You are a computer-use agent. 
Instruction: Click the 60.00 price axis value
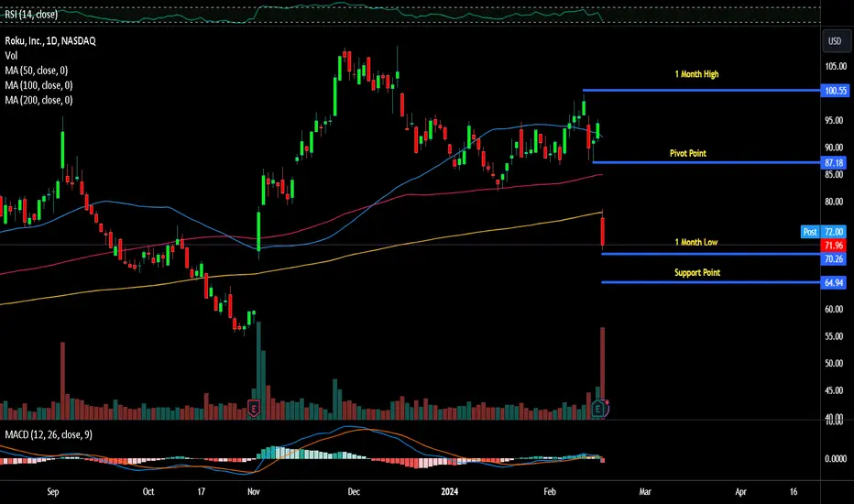click(834, 309)
